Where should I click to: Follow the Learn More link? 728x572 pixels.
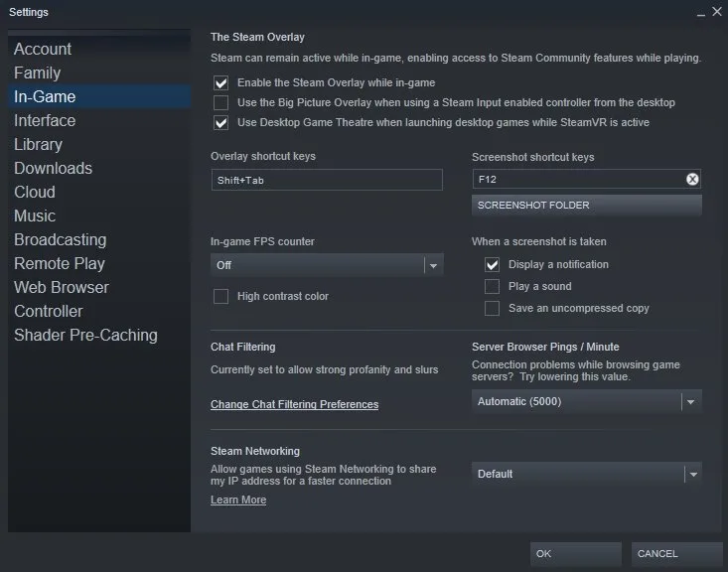tap(238, 500)
